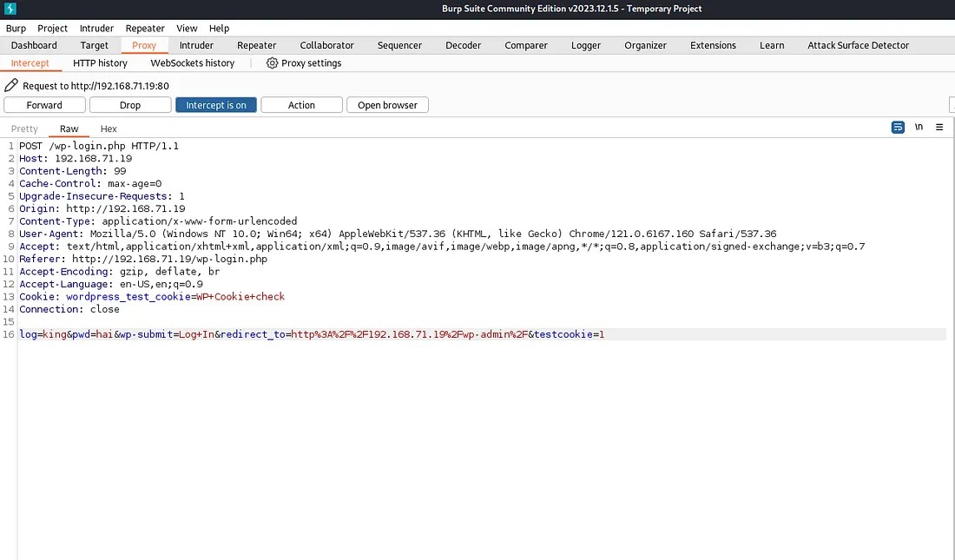Expand the View menu
This screenshot has height=560, width=955.
[x=187, y=28]
